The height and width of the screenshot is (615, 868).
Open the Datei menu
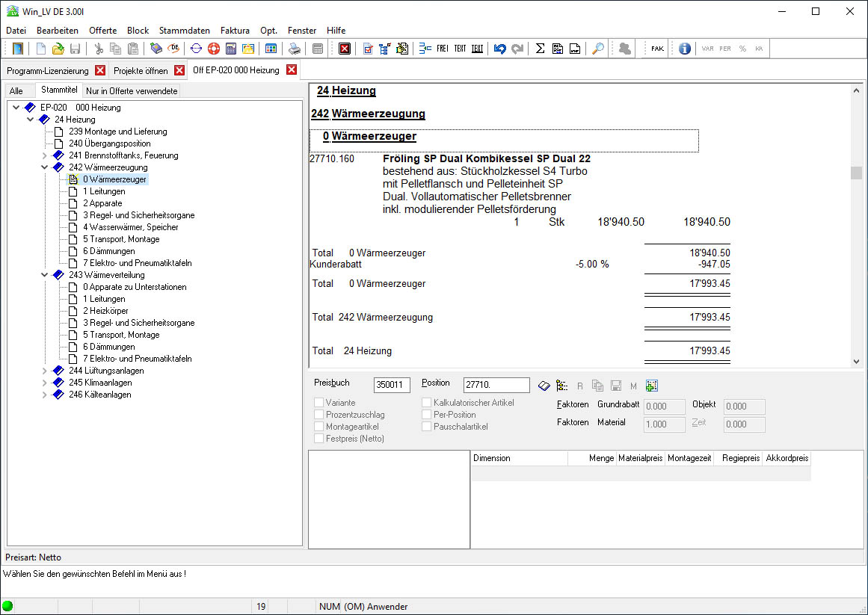pos(16,31)
